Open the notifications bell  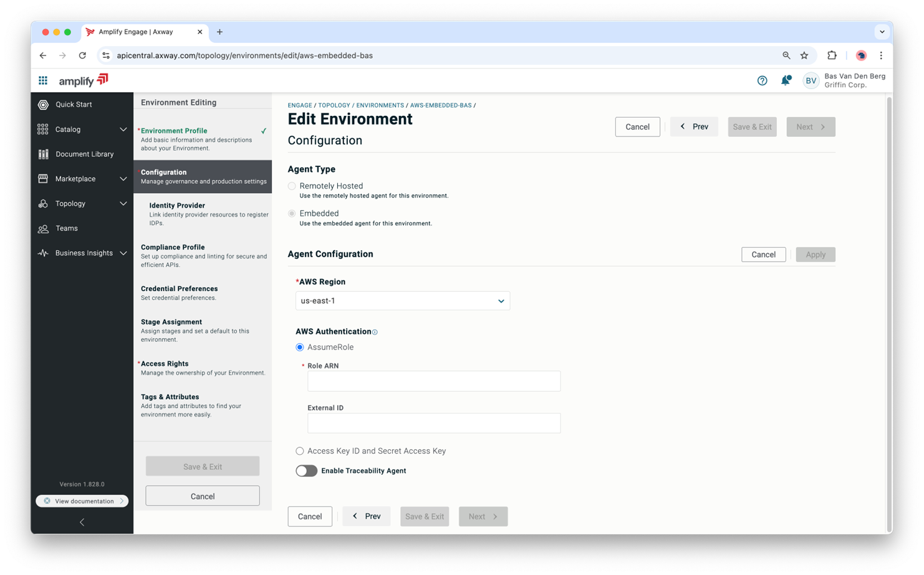click(x=786, y=80)
